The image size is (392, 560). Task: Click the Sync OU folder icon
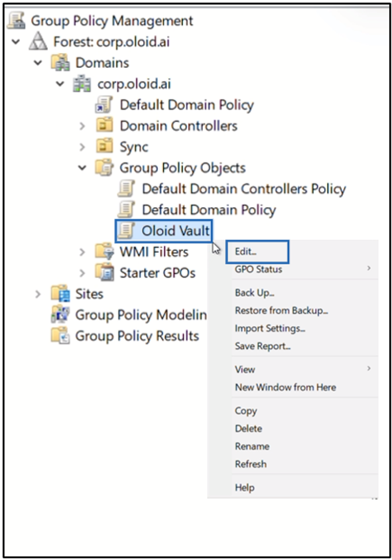coord(104,147)
